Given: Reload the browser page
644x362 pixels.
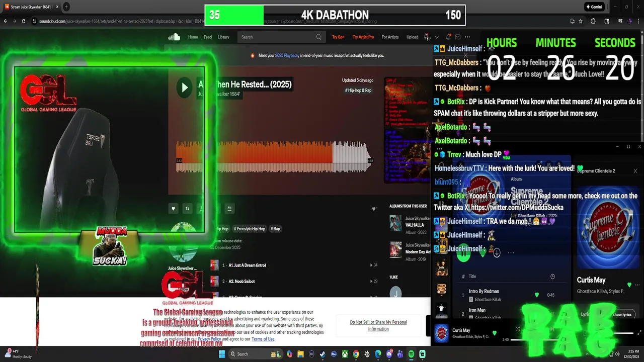Looking at the screenshot, I should coord(24,21).
